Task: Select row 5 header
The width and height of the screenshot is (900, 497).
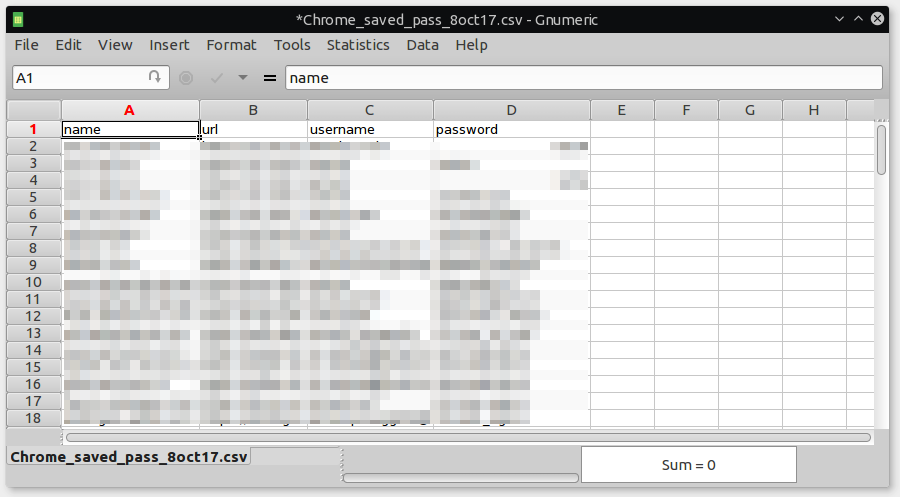Action: point(34,197)
